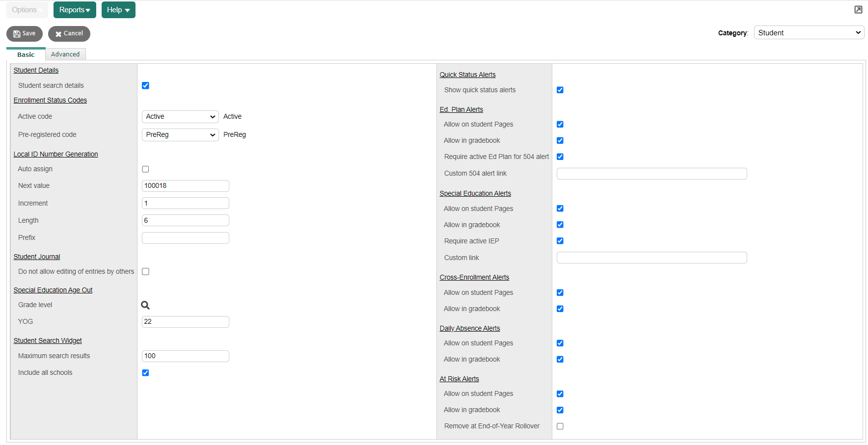Select the Basic tab
Image resolution: width=868 pixels, height=445 pixels.
click(26, 54)
